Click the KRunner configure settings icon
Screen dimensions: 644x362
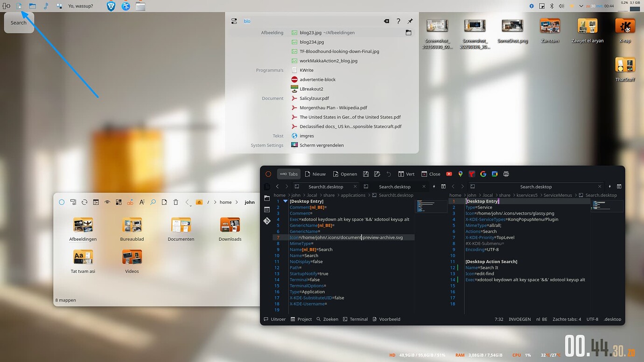tap(234, 21)
